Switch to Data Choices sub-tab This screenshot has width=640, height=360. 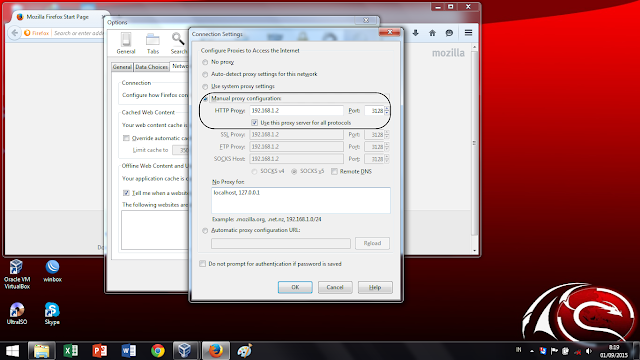pyautogui.click(x=151, y=67)
